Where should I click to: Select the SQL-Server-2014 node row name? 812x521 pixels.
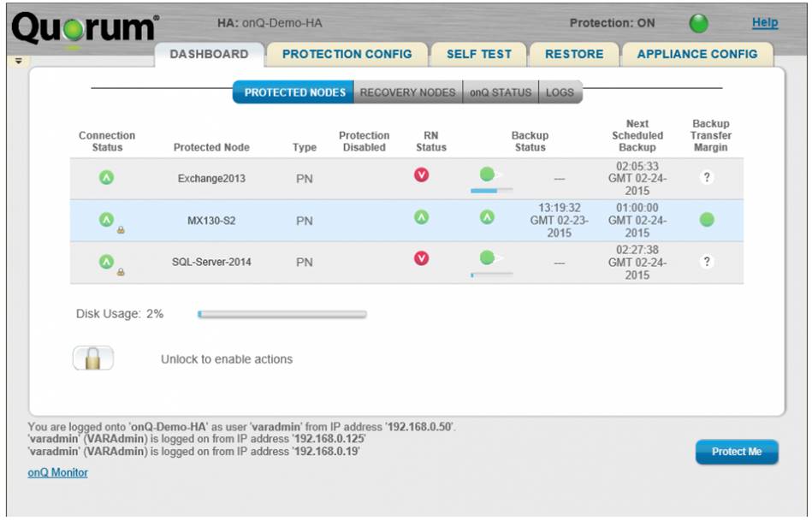point(211,262)
